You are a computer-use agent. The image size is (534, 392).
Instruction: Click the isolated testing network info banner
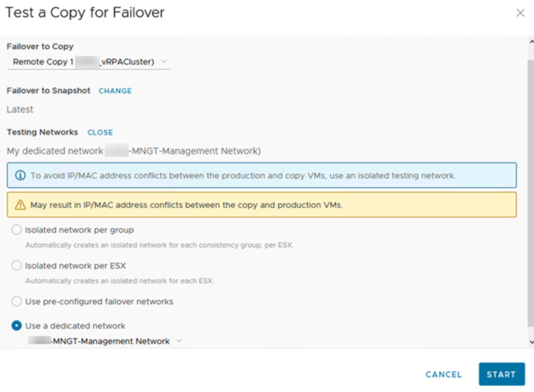(262, 175)
